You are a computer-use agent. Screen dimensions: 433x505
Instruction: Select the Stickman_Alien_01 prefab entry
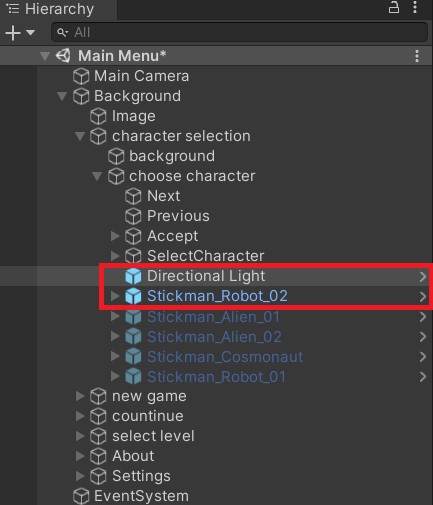[213, 317]
